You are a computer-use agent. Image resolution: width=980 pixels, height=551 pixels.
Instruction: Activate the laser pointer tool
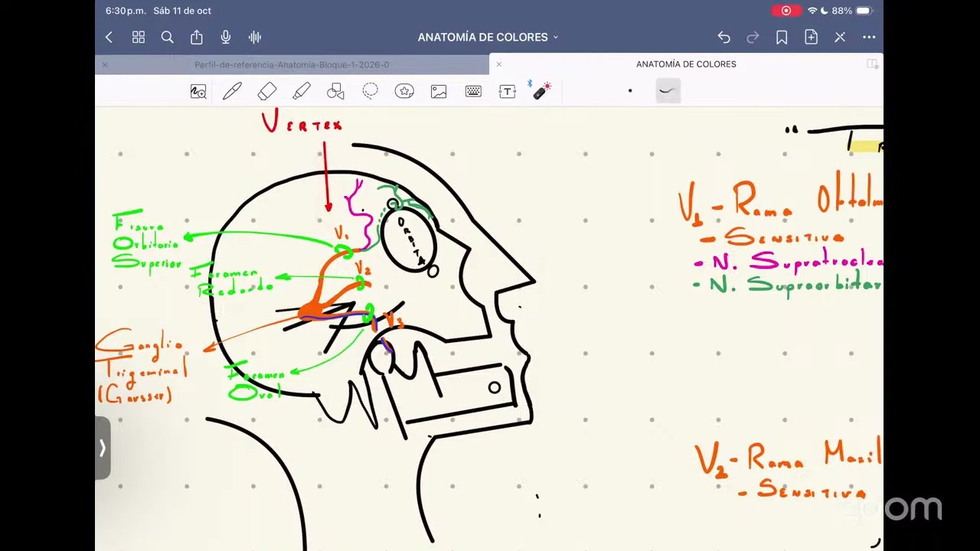pos(541,90)
